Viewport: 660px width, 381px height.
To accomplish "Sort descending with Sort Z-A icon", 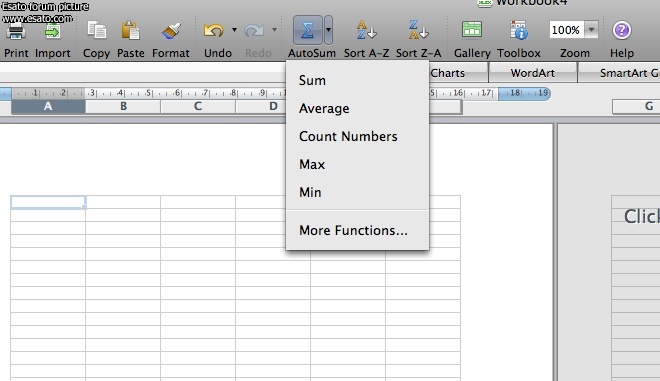I will tap(418, 30).
